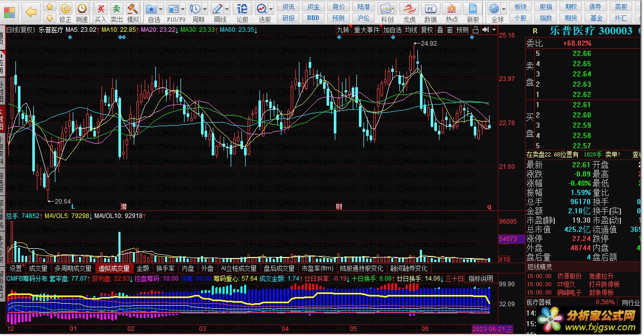Select the 换手率 turnover tab
The height and width of the screenshot is (336, 644).
point(166,268)
